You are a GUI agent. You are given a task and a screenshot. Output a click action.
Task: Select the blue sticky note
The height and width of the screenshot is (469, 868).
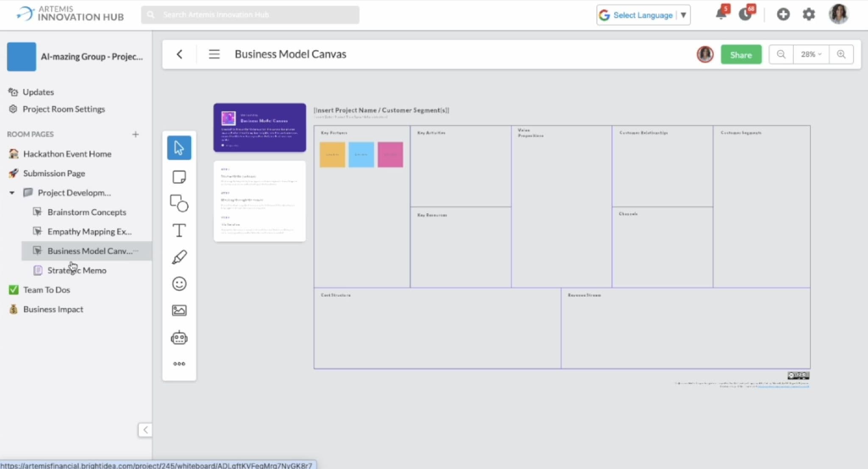point(361,155)
